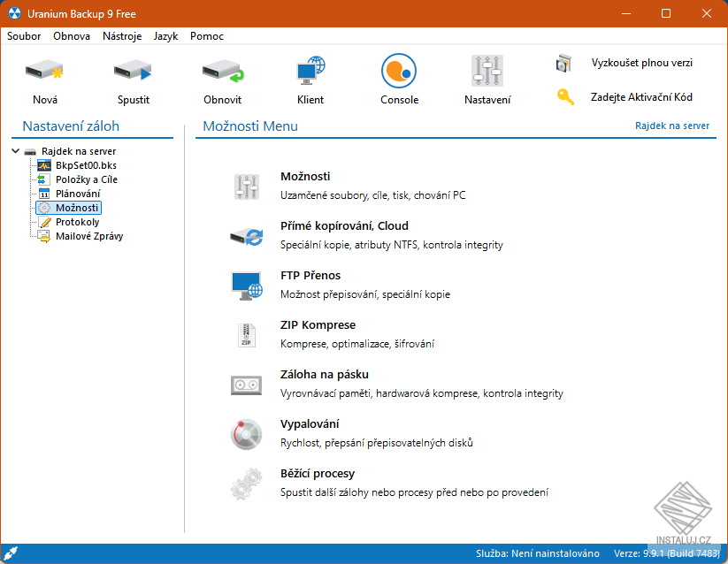Image resolution: width=728 pixels, height=564 pixels.
Task: Click the Nová new backup drive icon
Action: click(44, 71)
